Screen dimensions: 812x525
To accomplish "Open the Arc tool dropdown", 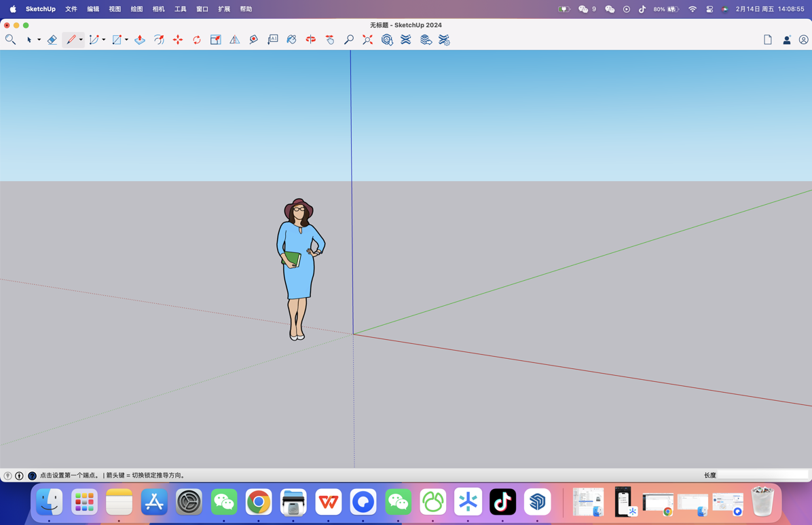I will [x=103, y=39].
